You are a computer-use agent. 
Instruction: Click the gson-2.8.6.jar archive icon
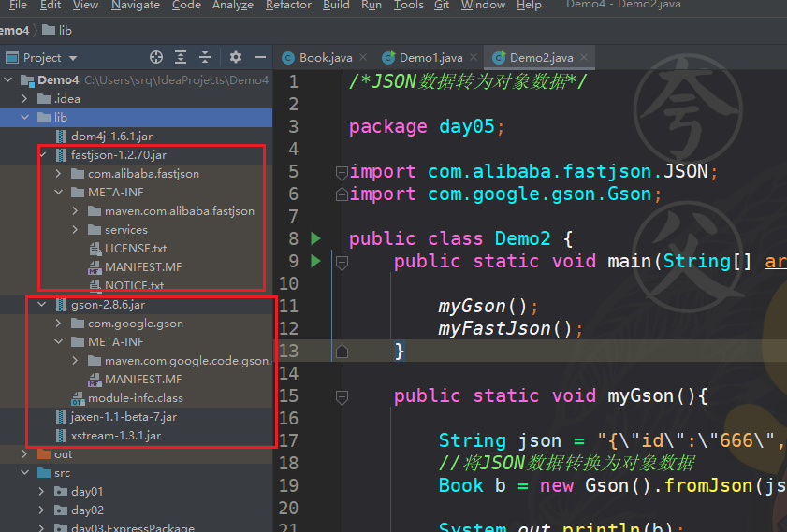click(61, 305)
